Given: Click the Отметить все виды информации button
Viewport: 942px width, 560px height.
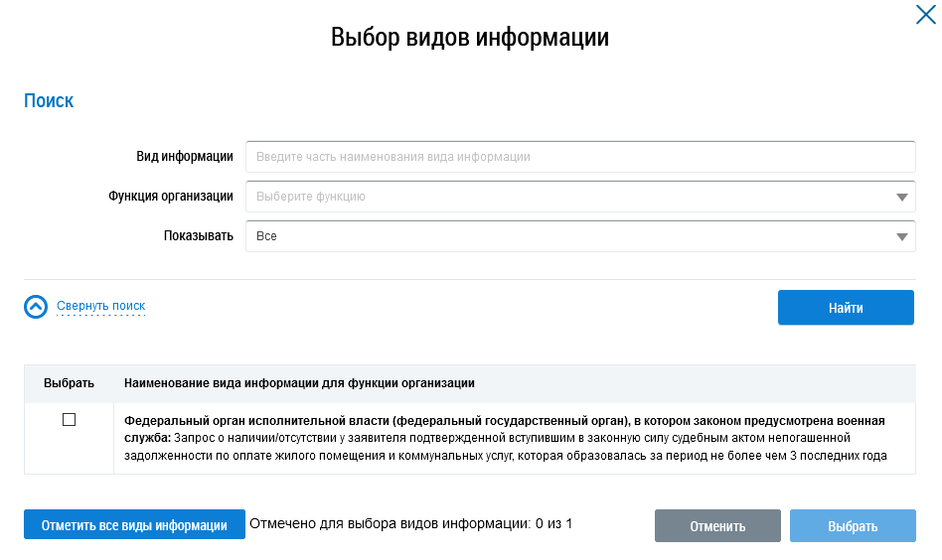Looking at the screenshot, I should click(x=134, y=525).
